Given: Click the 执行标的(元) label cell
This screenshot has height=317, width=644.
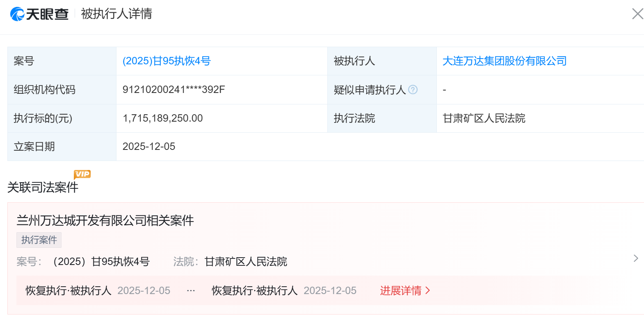Looking at the screenshot, I should tap(62, 118).
